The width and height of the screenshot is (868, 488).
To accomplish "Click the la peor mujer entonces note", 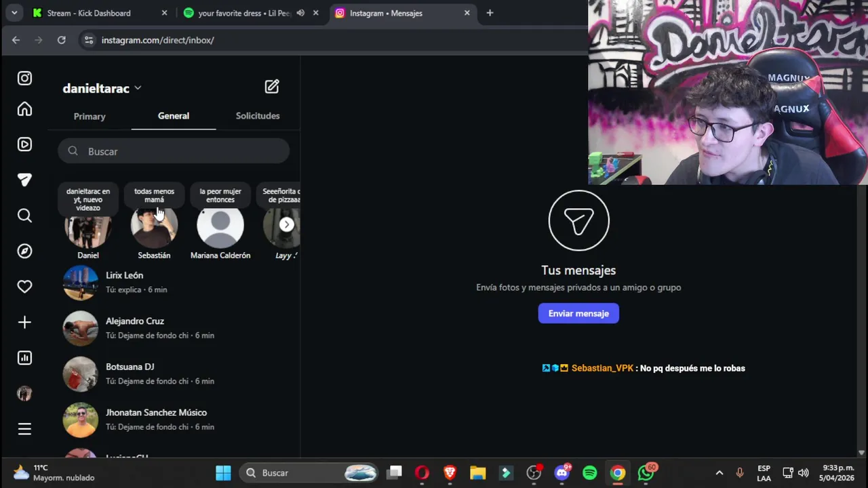I will click(x=220, y=195).
